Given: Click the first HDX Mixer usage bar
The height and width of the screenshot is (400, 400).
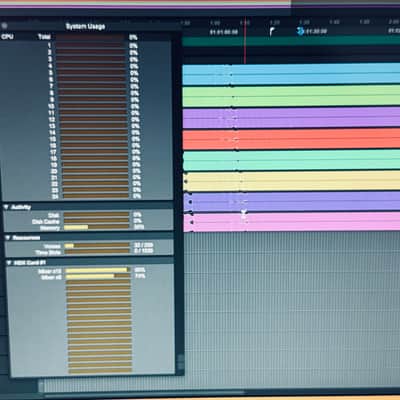Looking at the screenshot, I should point(98,270).
